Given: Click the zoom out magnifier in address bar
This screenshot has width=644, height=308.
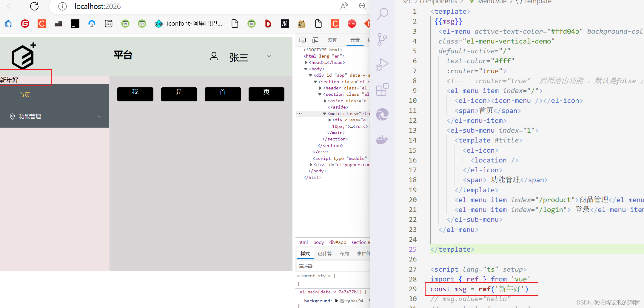Looking at the screenshot, I should tap(363, 6).
